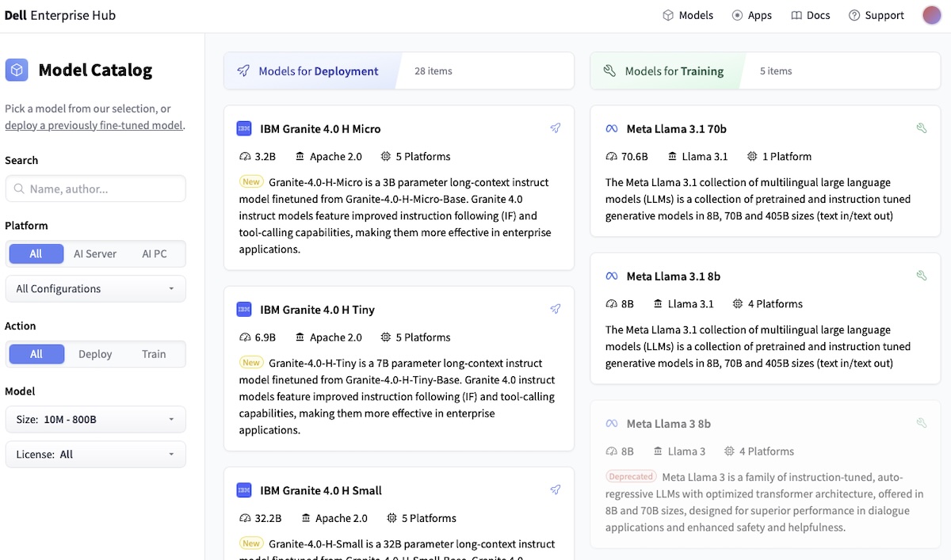Expand the All Configurations dropdown
Image resolution: width=951 pixels, height=560 pixels.
95,289
